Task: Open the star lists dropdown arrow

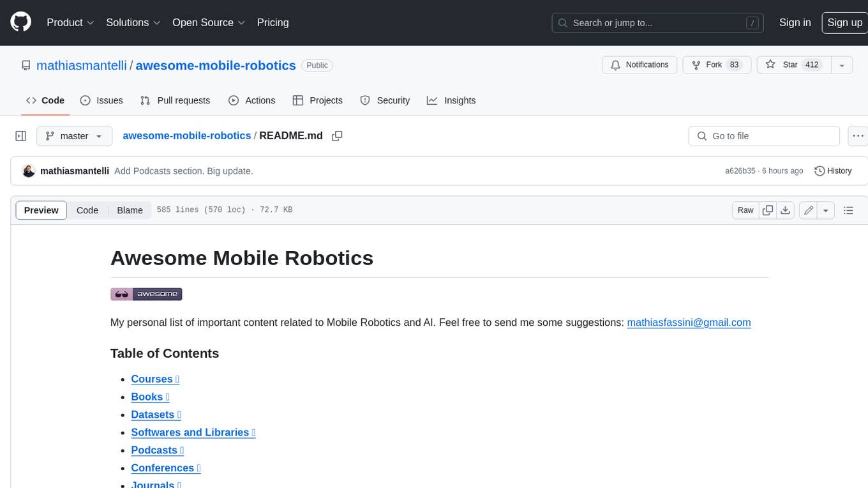Action: 842,65
